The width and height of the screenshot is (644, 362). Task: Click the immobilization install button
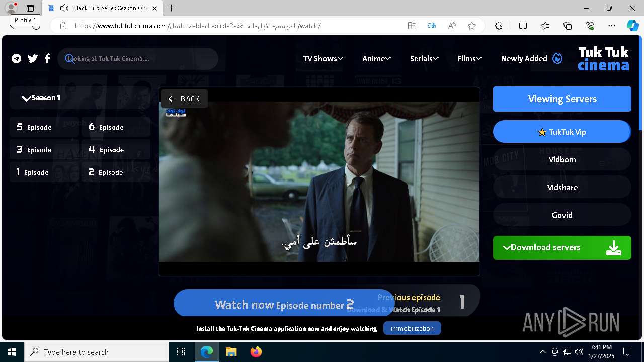click(412, 328)
